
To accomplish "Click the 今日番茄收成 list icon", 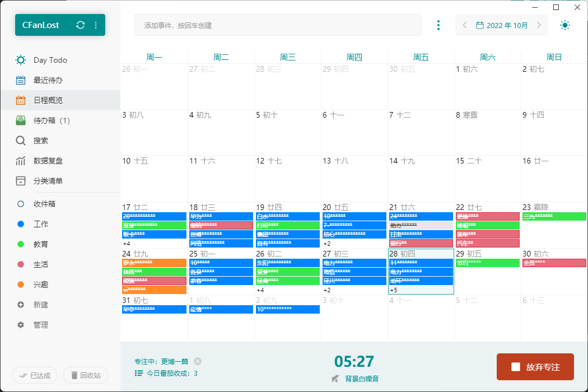I will pos(139,374).
